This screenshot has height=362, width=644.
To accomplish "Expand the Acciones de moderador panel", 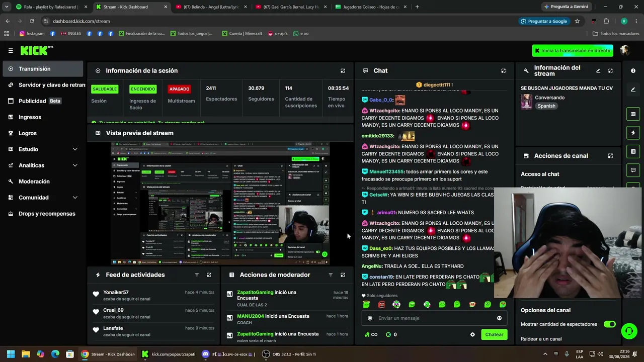I will click(x=343, y=275).
